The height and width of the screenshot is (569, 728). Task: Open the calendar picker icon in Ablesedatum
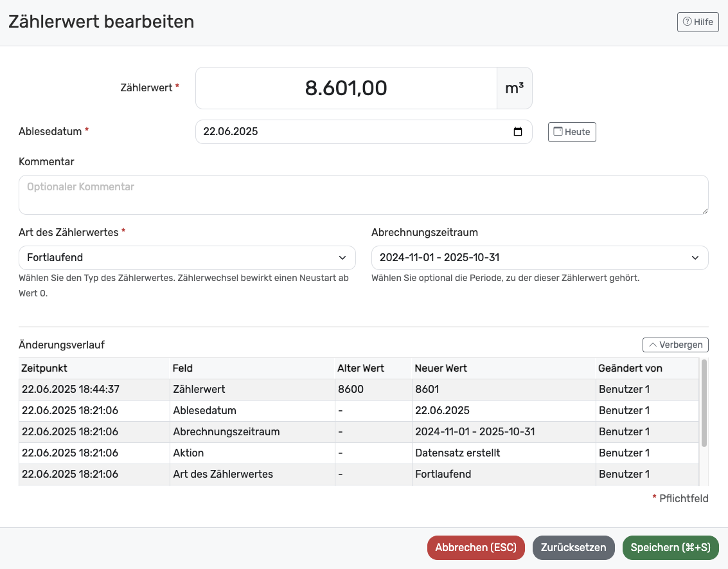[x=518, y=132]
